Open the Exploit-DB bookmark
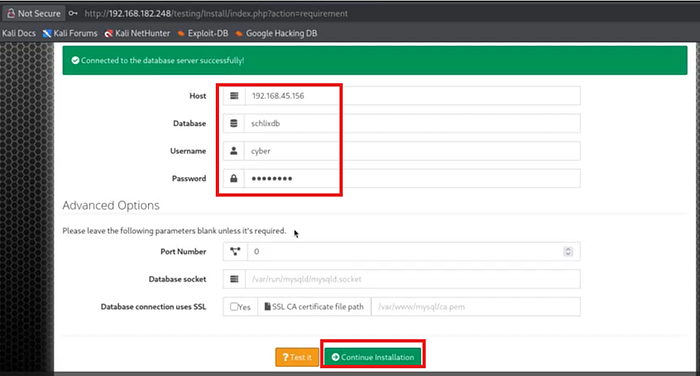 click(x=203, y=33)
